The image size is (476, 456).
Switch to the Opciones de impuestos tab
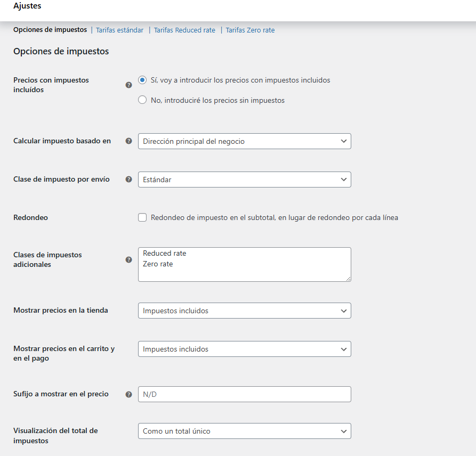tap(50, 30)
